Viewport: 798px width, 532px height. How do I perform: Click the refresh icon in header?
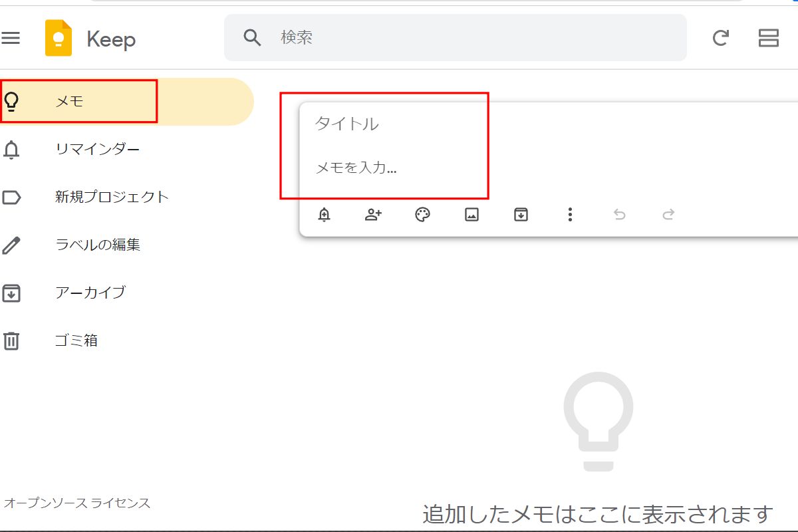tap(720, 38)
